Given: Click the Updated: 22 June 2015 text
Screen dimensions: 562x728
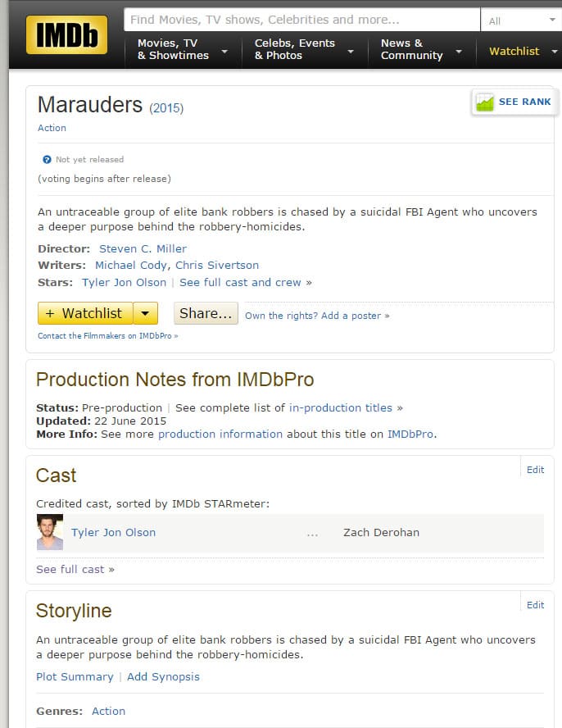Looking at the screenshot, I should tap(101, 421).
